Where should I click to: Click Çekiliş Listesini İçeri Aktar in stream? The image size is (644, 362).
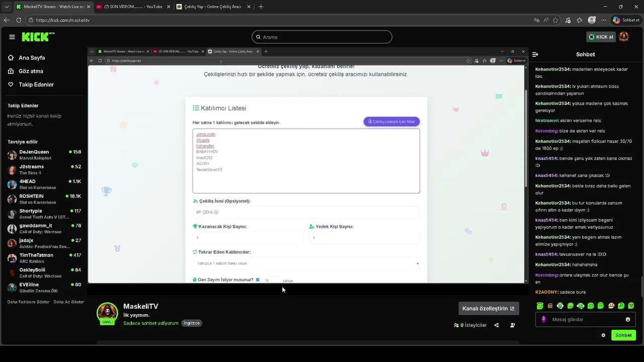tap(391, 122)
